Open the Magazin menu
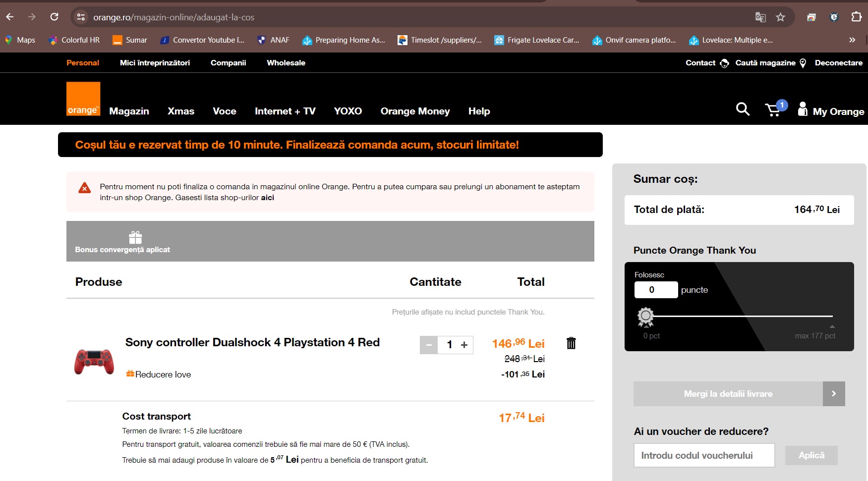This screenshot has width=868, height=481. click(129, 111)
